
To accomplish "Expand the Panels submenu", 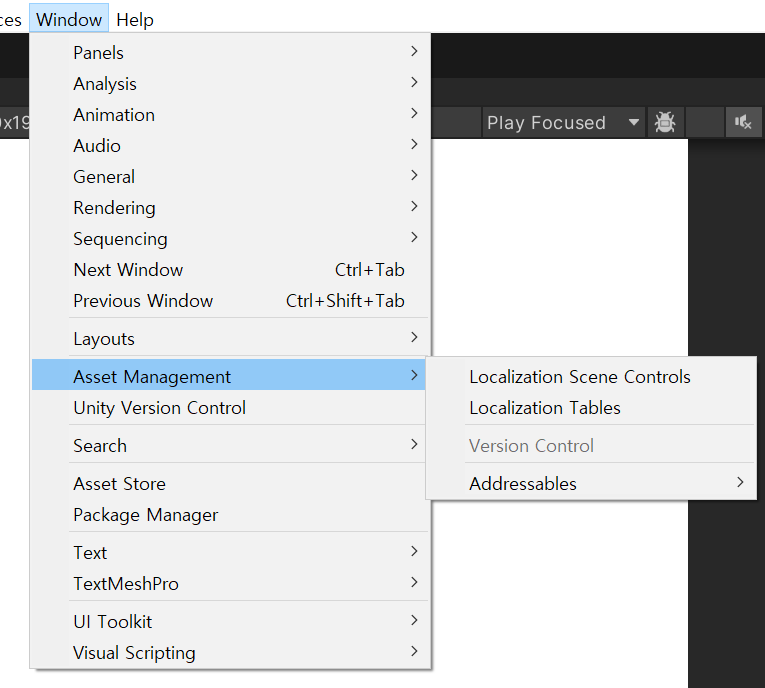I will [x=230, y=52].
